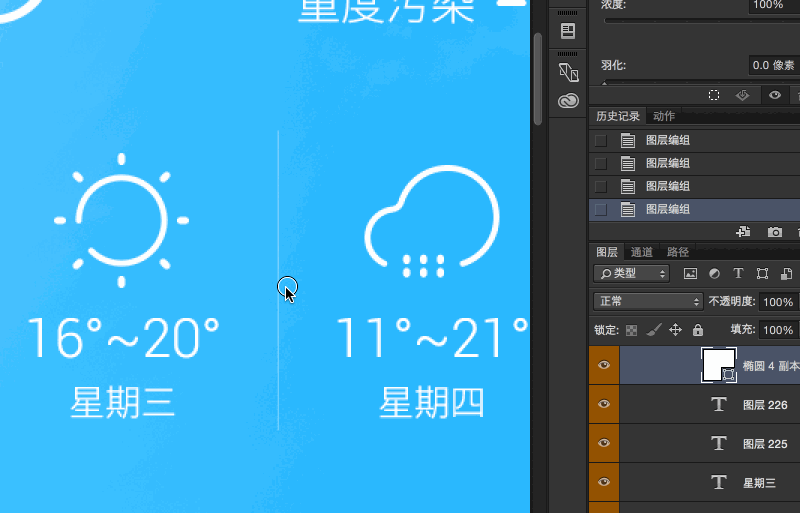Select the 图层 226 text layer

(710, 404)
